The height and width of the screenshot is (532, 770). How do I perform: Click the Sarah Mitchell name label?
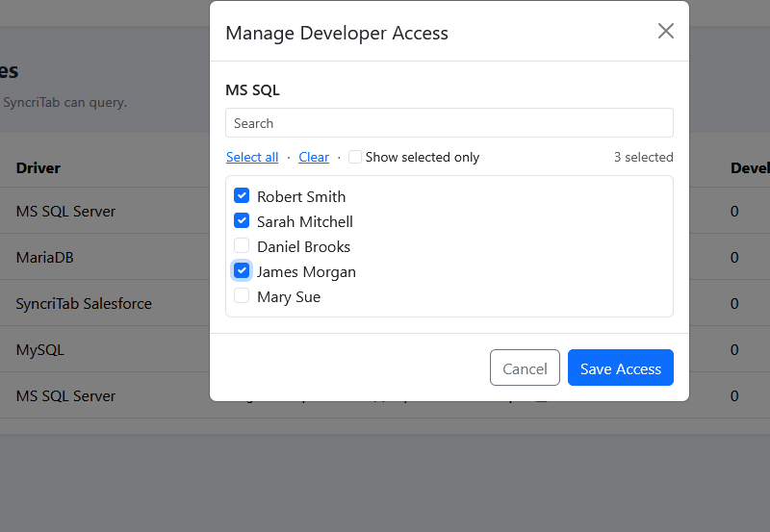pyautogui.click(x=305, y=222)
